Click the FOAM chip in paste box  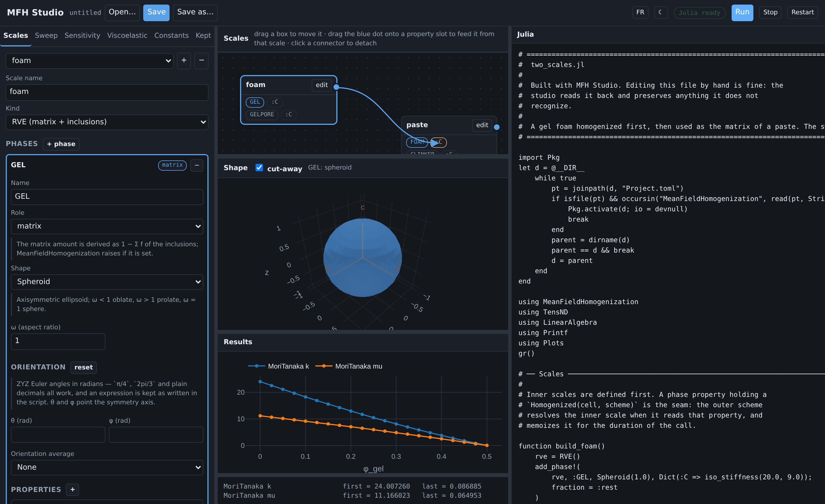point(417,142)
